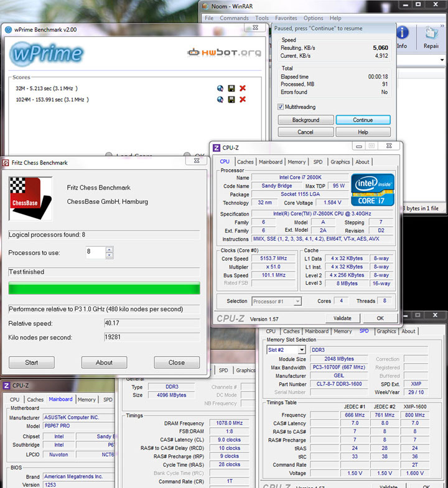This screenshot has height=488, width=448.
Task: Switch to About tab in front CPU-Z
Action: (x=362, y=162)
